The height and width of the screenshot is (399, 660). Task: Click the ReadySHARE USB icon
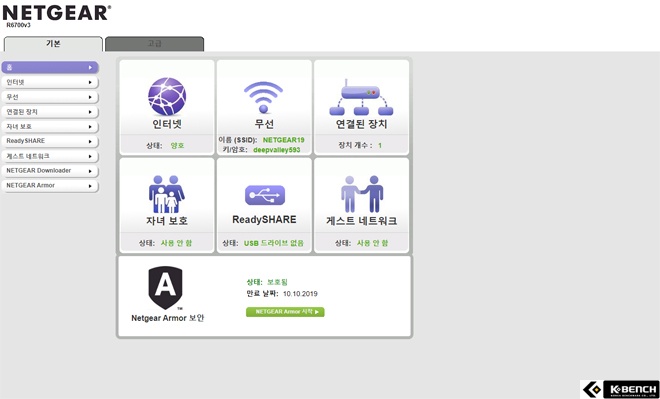(x=265, y=195)
